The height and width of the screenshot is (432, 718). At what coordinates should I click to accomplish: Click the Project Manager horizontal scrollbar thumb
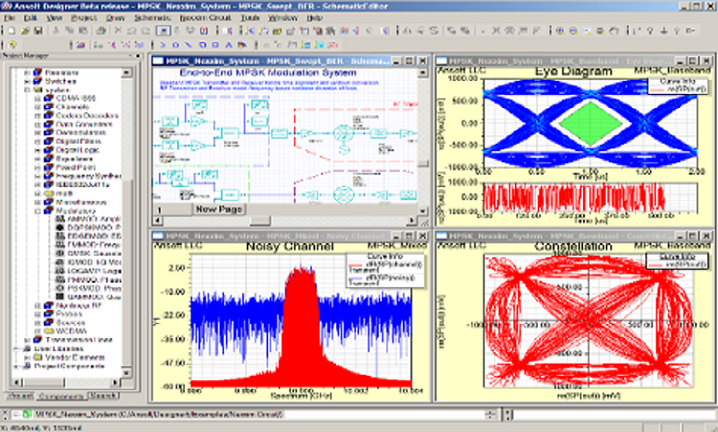pyautogui.click(x=44, y=382)
